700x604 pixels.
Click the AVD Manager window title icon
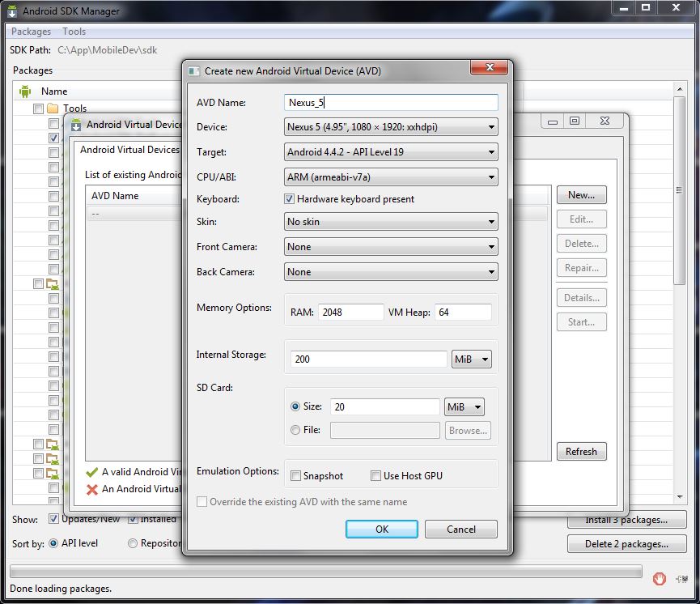click(76, 125)
